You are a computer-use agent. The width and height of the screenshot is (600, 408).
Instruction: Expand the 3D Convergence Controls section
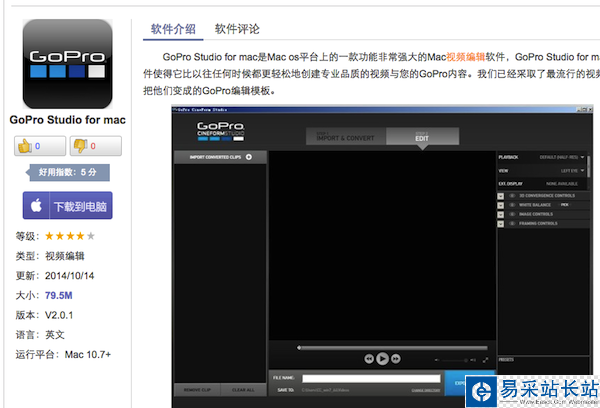click(x=501, y=196)
